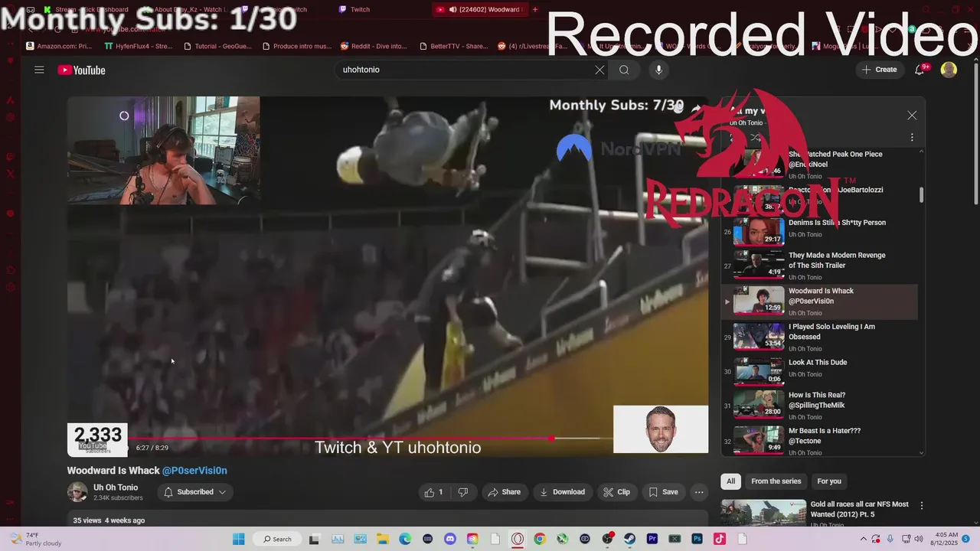980x551 pixels.
Task: Open clock showing 4:05 AM
Action: coord(944,539)
